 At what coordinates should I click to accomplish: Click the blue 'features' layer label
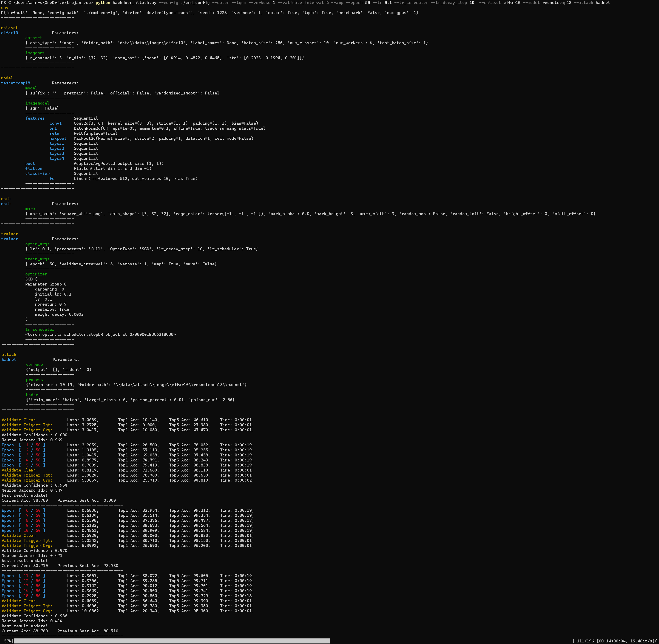pyautogui.click(x=35, y=118)
